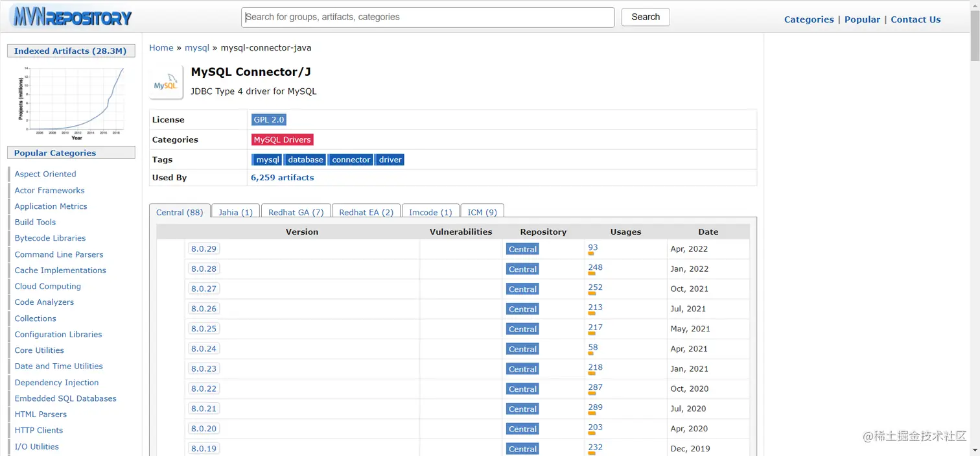Open version 8.0.19

(204, 449)
